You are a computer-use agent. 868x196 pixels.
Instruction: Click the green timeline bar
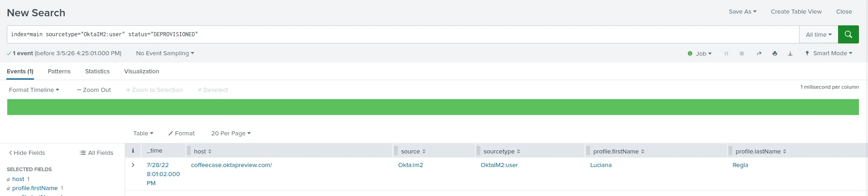tap(433, 107)
